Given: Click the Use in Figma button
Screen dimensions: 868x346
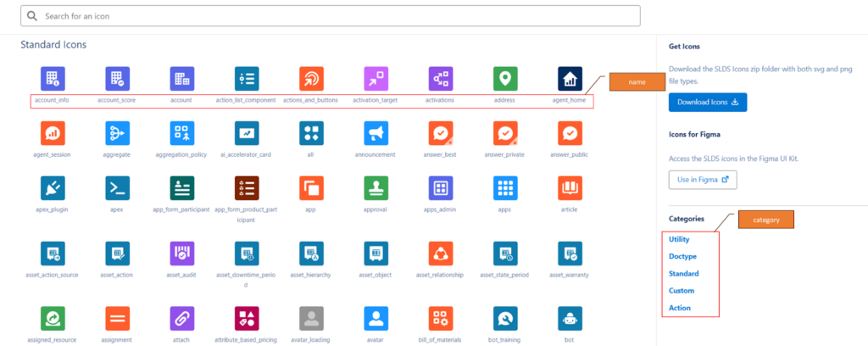Looking at the screenshot, I should [x=702, y=180].
